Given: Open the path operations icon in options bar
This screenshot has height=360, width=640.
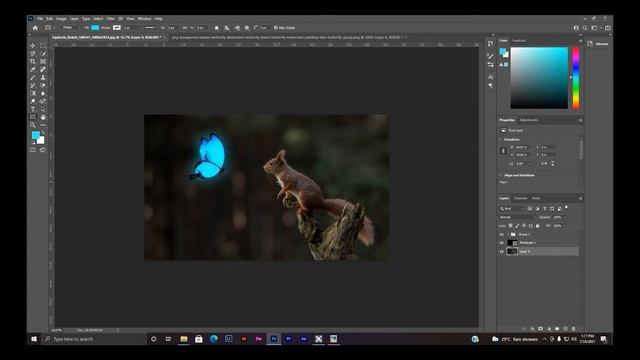Looking at the screenshot, I should point(217,28).
